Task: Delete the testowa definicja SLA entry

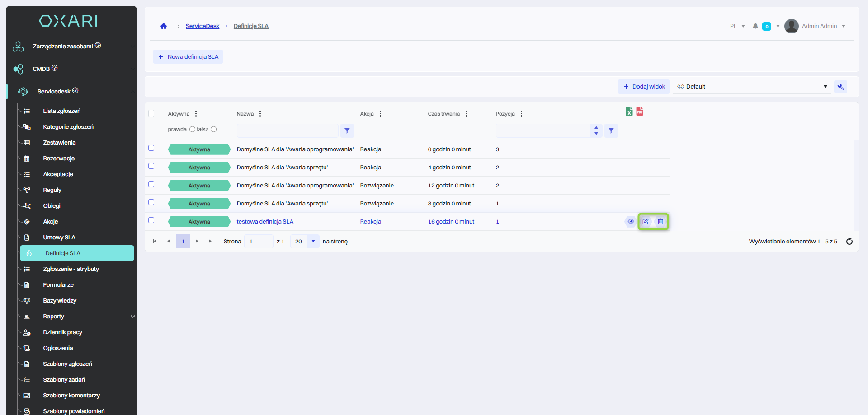Action: (x=660, y=222)
